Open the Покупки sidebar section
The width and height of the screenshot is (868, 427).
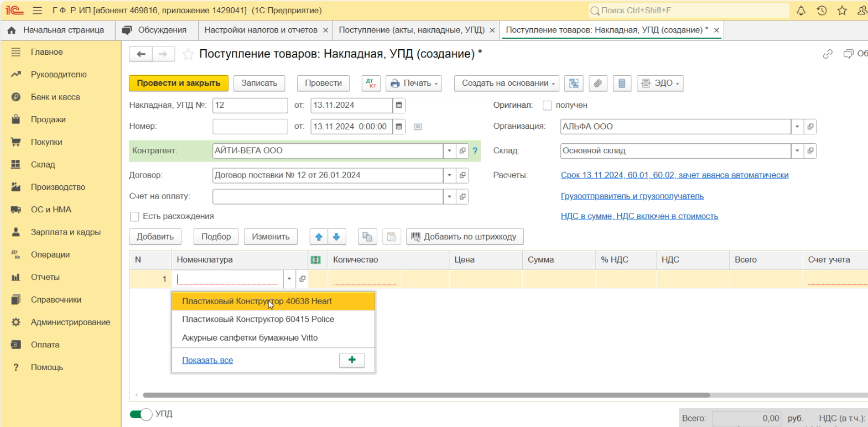point(46,142)
